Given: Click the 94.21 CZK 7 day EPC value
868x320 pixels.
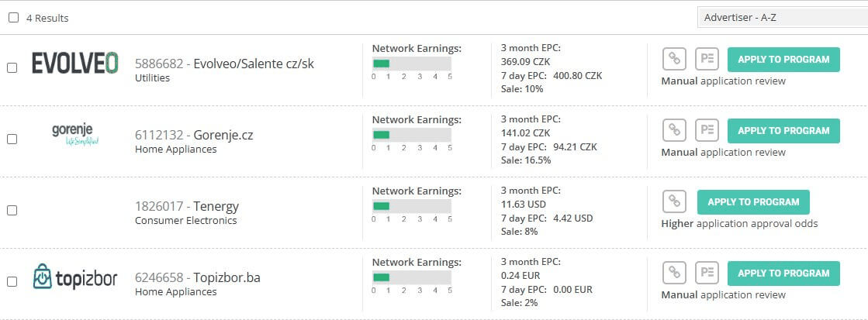Looking at the screenshot, I should [x=575, y=147].
